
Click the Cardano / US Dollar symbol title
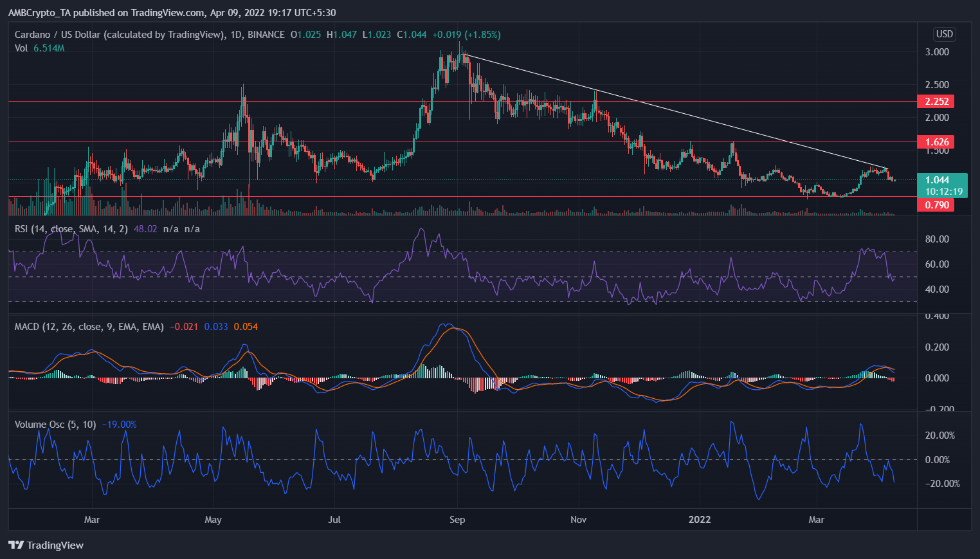tap(119, 35)
